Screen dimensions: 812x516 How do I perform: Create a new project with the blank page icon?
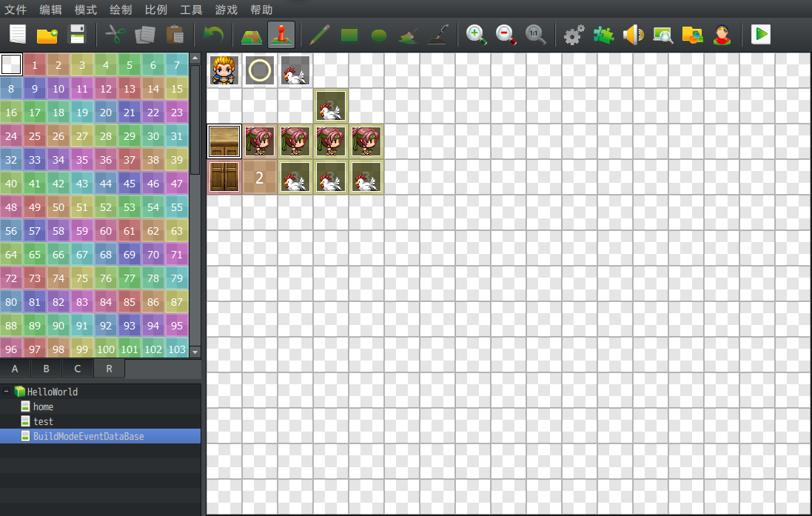pyautogui.click(x=18, y=35)
